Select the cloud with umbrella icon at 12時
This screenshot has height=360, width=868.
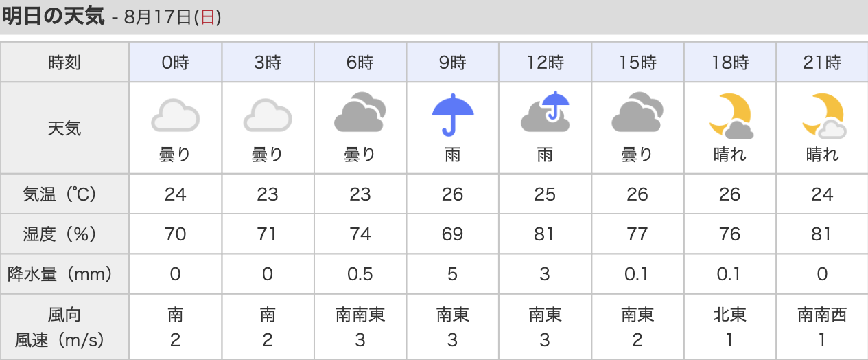tap(545, 112)
